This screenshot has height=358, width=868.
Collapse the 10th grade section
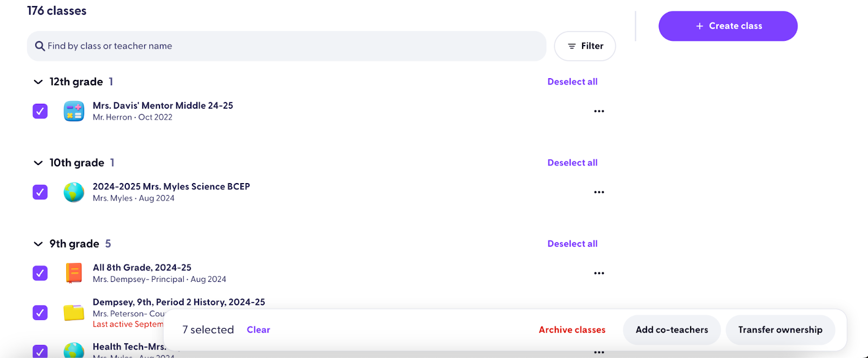tap(38, 163)
